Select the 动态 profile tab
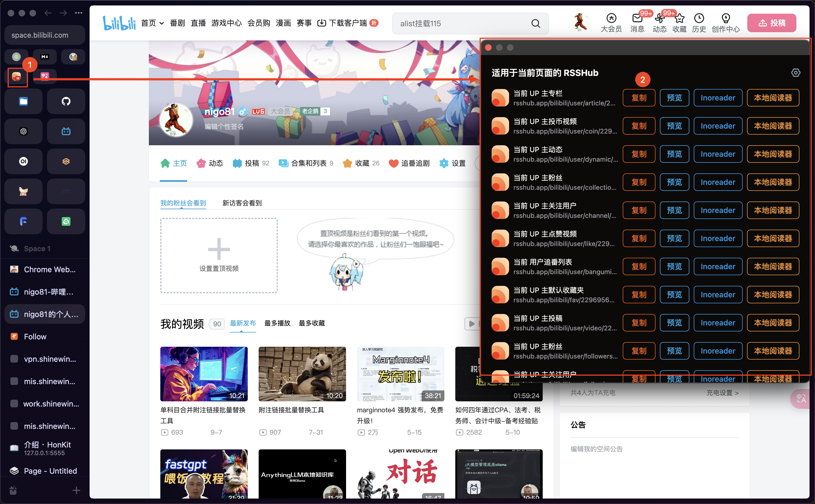 [x=209, y=163]
